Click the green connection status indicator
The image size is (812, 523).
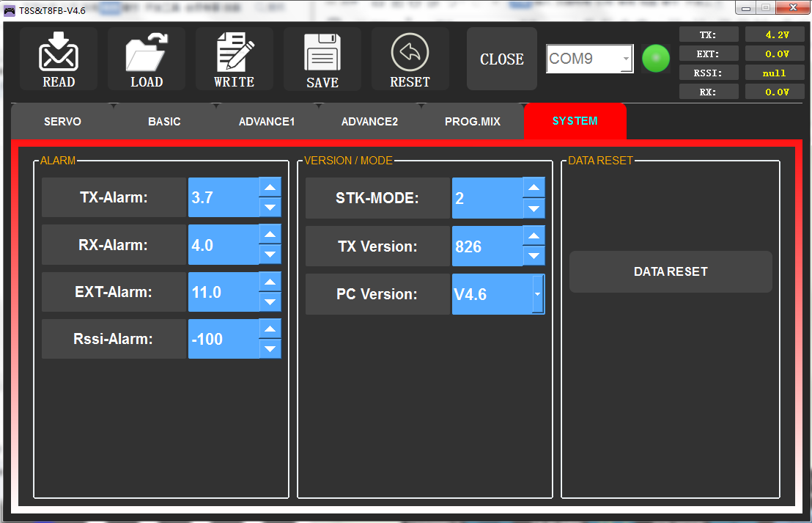point(656,59)
